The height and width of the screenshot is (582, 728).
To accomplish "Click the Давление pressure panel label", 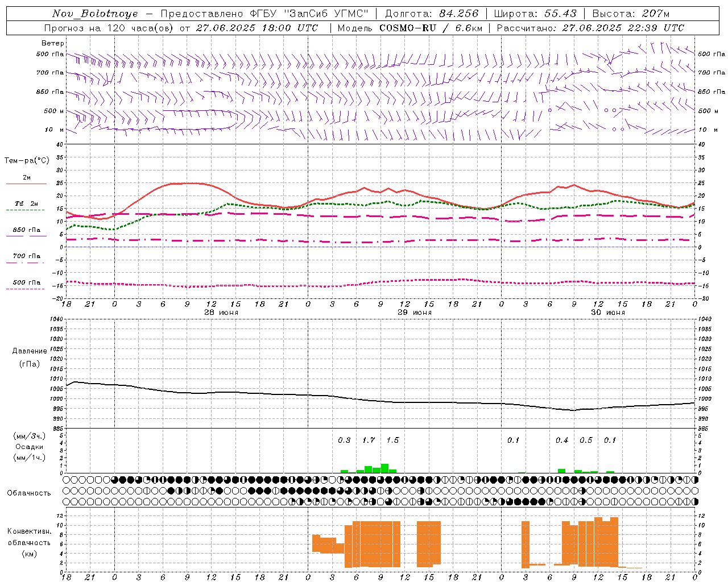I will (x=30, y=351).
